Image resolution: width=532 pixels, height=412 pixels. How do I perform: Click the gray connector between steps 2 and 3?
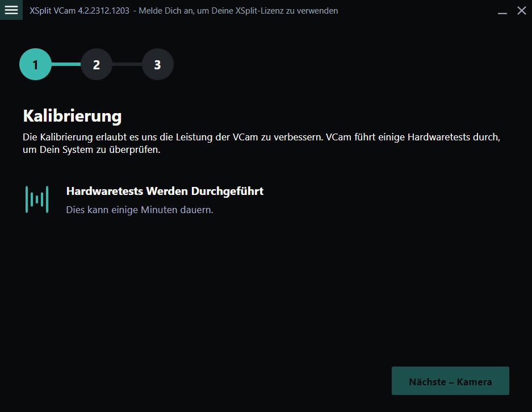point(127,65)
